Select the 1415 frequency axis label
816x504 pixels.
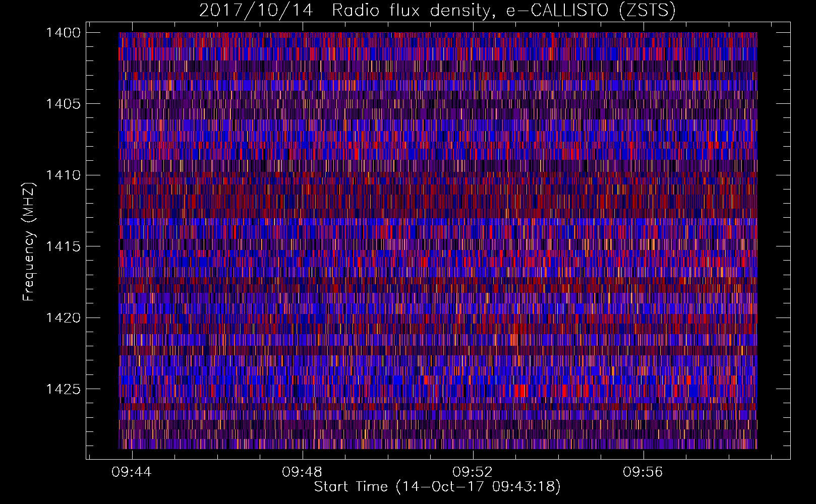(63, 246)
